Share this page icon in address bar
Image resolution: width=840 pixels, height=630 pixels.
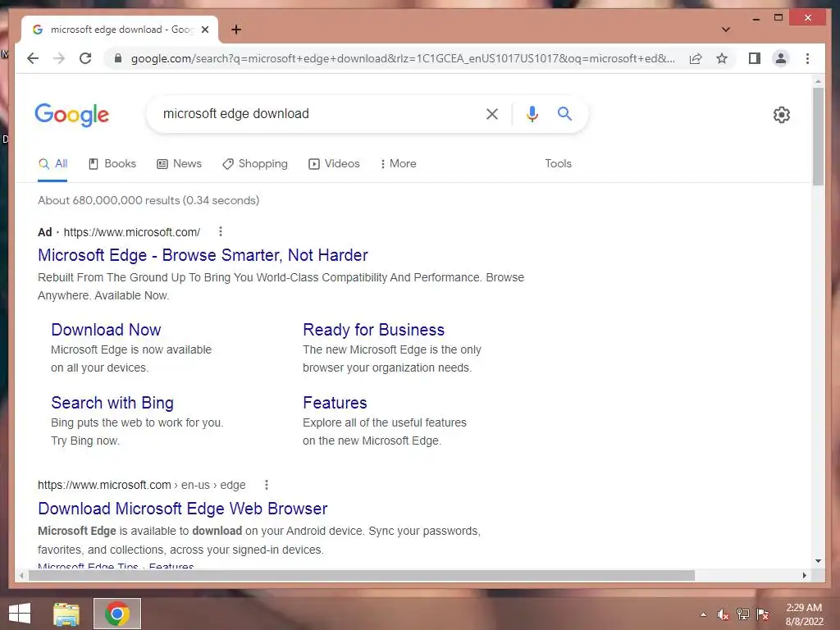tap(696, 58)
